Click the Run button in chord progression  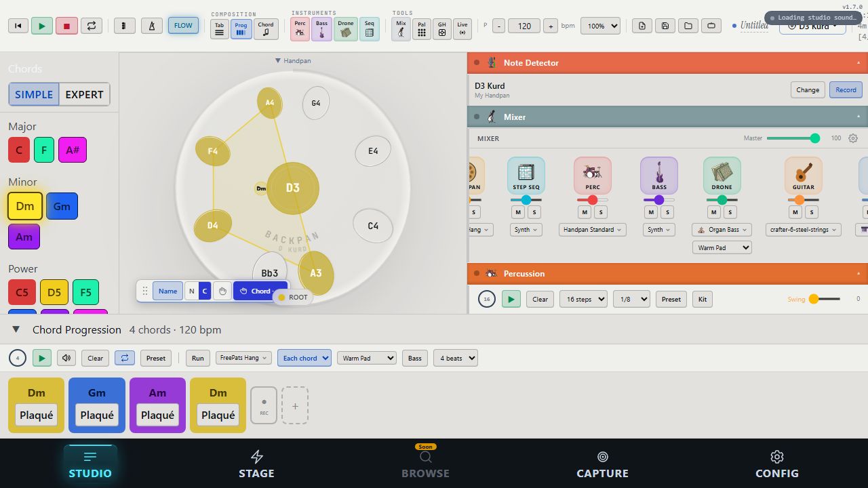[197, 358]
